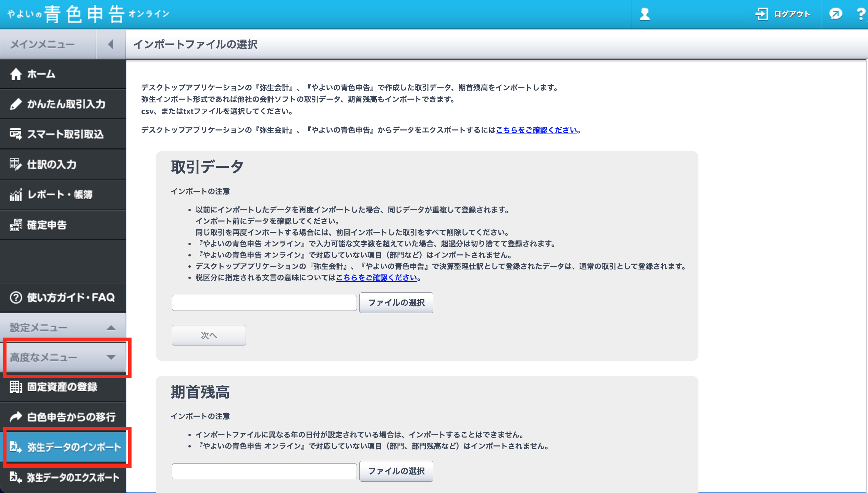Screen dimensions: 868x493
Task: Open the ホーム menu item
Action: point(63,74)
